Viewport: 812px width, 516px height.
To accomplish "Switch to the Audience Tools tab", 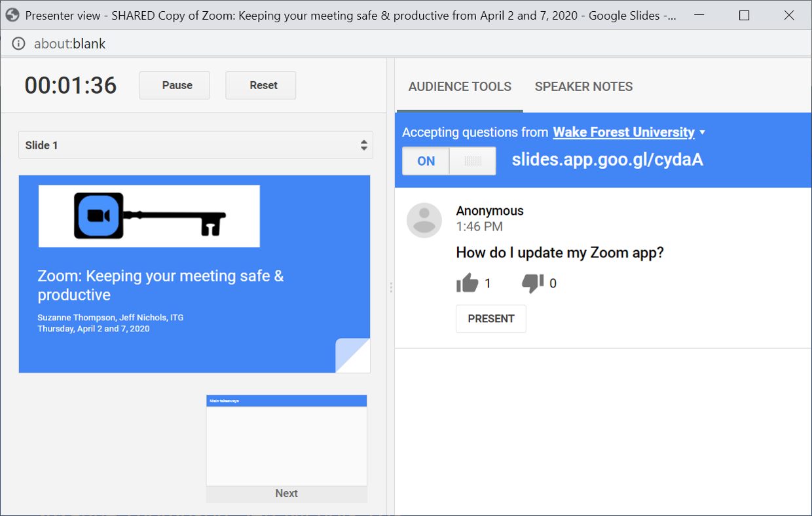I will (460, 86).
